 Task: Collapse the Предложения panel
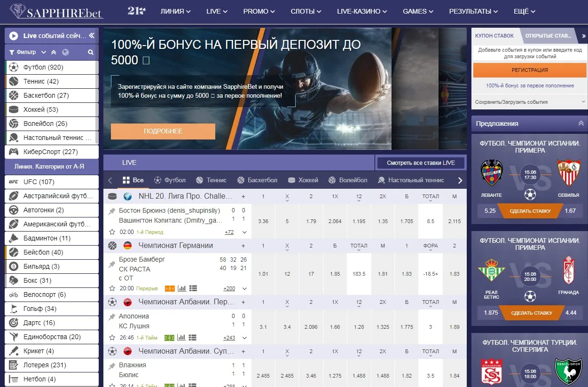tap(581, 124)
